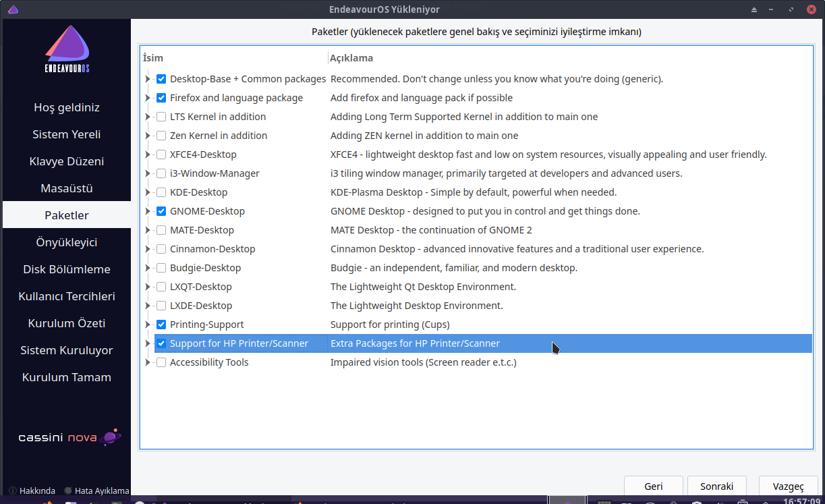
Task: Open the Hata Ayıklama debug panel
Action: coord(96,491)
